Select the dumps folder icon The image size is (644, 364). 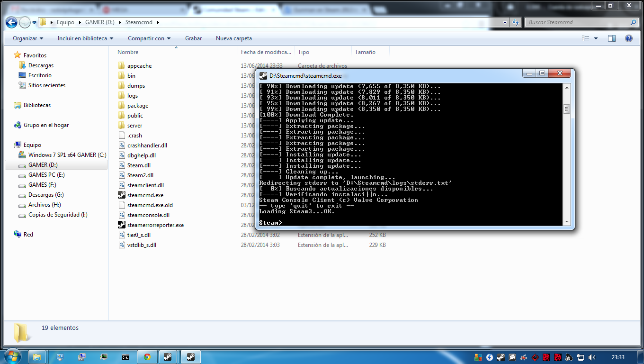tap(122, 86)
